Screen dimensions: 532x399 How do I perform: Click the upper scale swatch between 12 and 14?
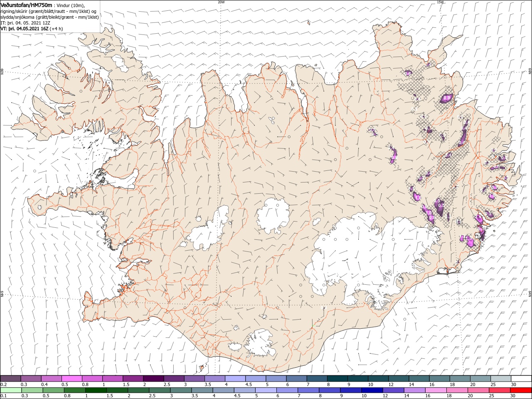[x=399, y=378]
